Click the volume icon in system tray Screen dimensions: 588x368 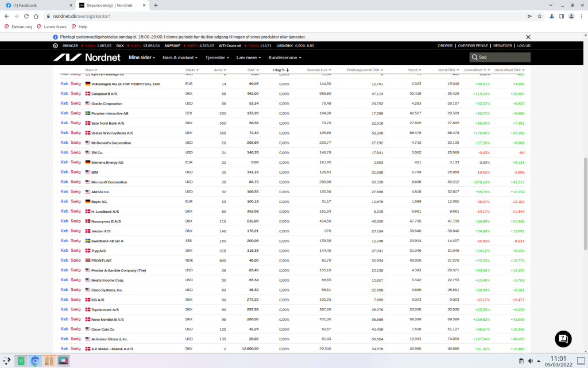[x=530, y=361]
